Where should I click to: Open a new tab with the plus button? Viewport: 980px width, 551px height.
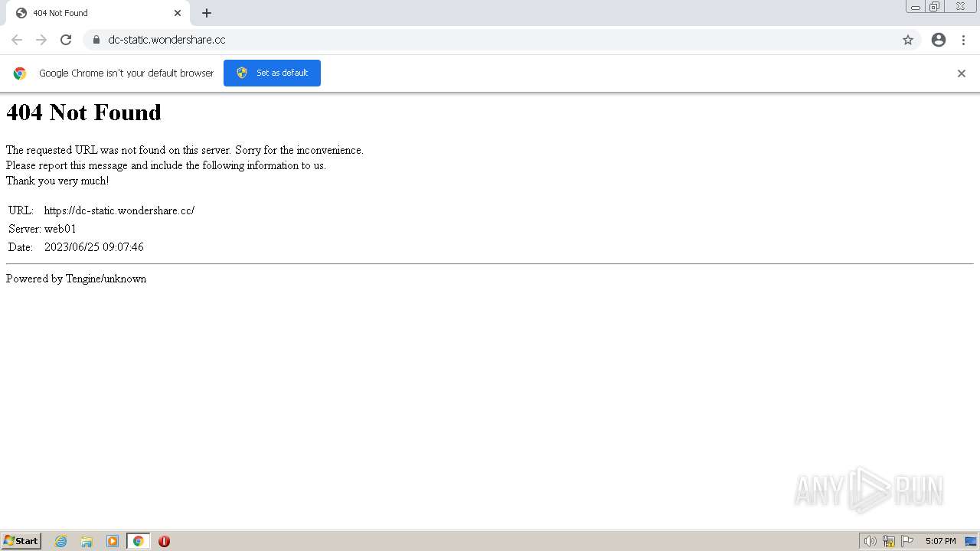[207, 13]
